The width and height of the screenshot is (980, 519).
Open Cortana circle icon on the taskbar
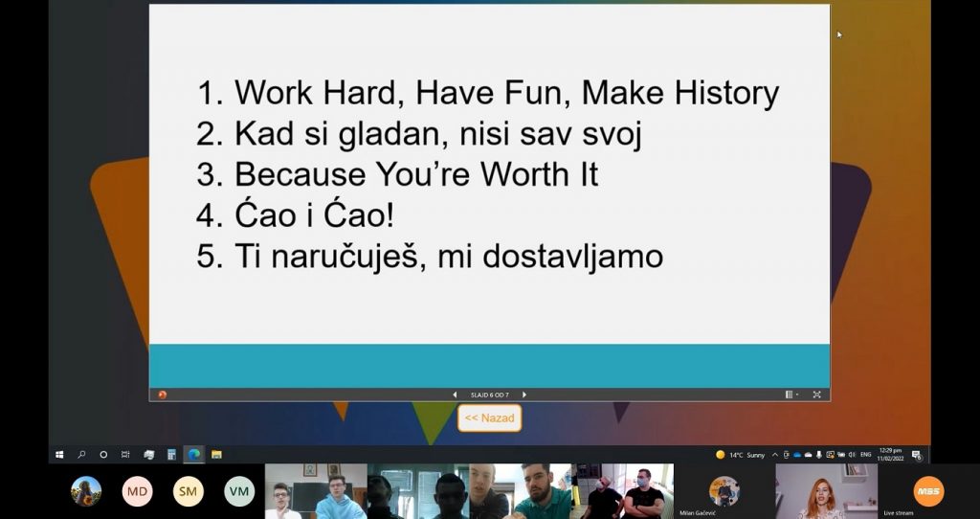(x=103, y=455)
